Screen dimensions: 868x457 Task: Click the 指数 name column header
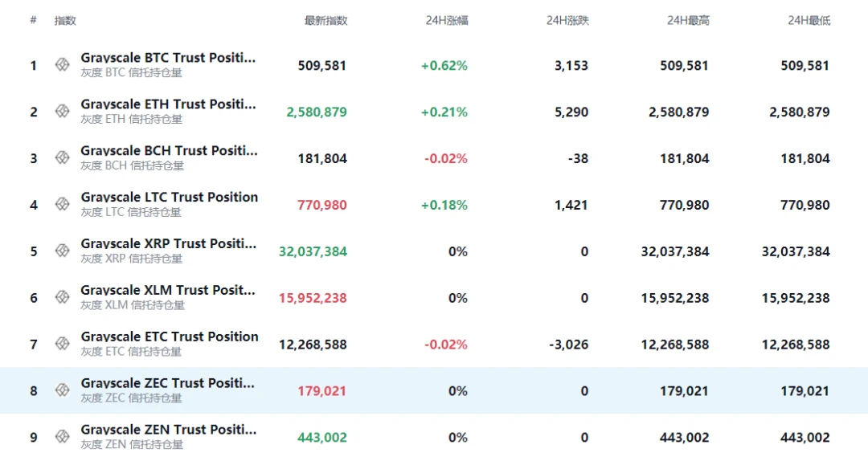pos(65,21)
